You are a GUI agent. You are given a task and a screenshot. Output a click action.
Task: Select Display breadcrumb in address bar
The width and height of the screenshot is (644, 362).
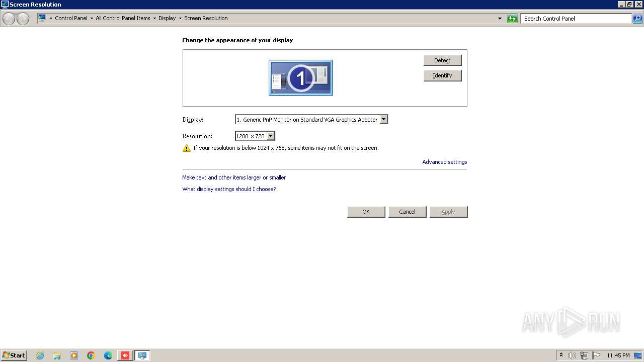[167, 18]
